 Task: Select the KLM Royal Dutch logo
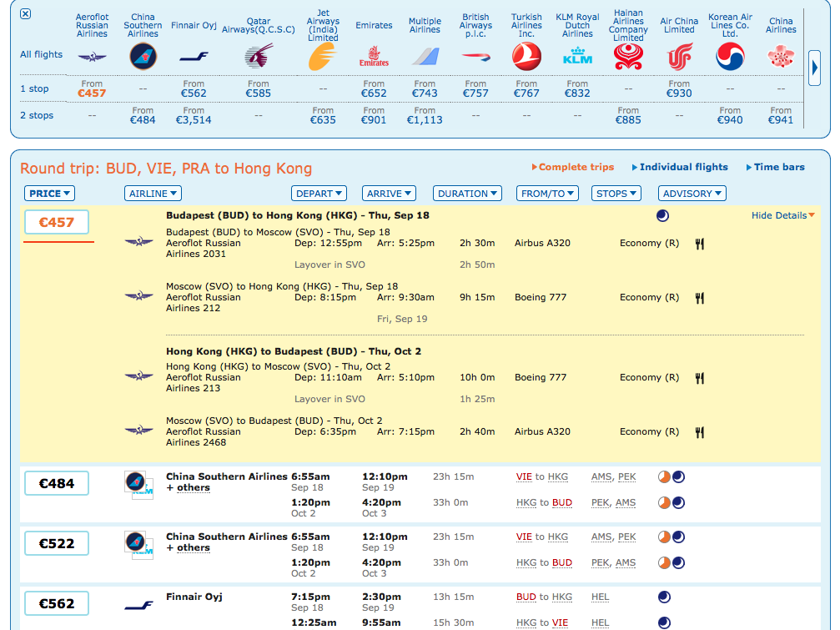point(577,56)
